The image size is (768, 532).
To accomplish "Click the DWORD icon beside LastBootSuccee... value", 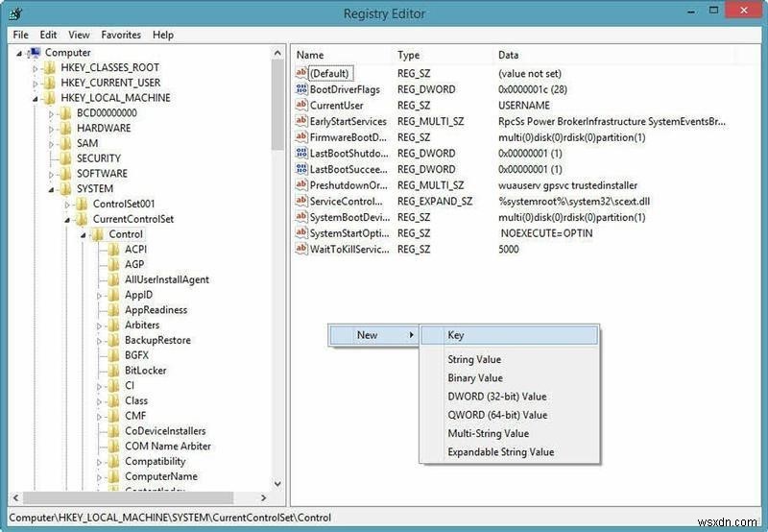I will coord(301,169).
